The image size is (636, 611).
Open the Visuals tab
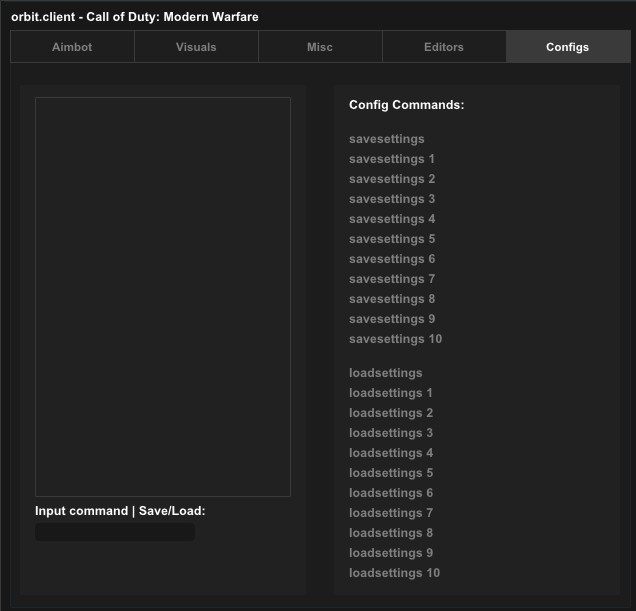pyautogui.click(x=196, y=47)
